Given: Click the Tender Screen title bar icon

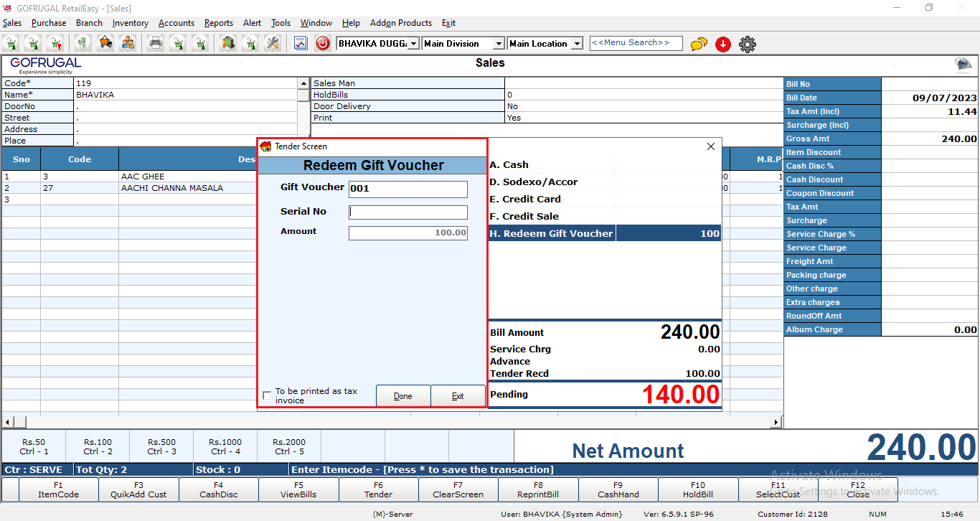Looking at the screenshot, I should pos(265,146).
